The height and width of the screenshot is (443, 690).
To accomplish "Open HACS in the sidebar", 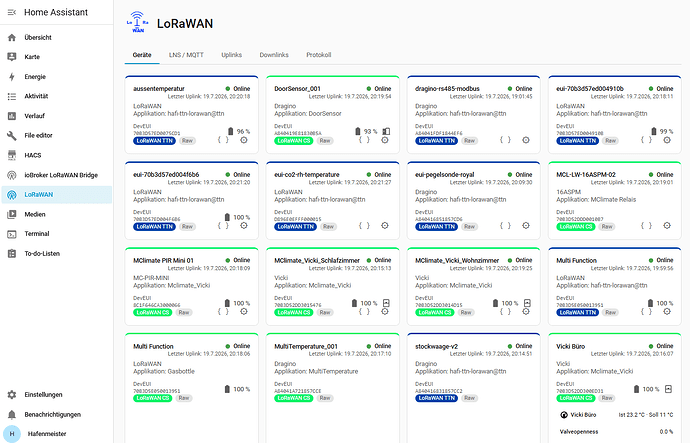I will [56, 155].
